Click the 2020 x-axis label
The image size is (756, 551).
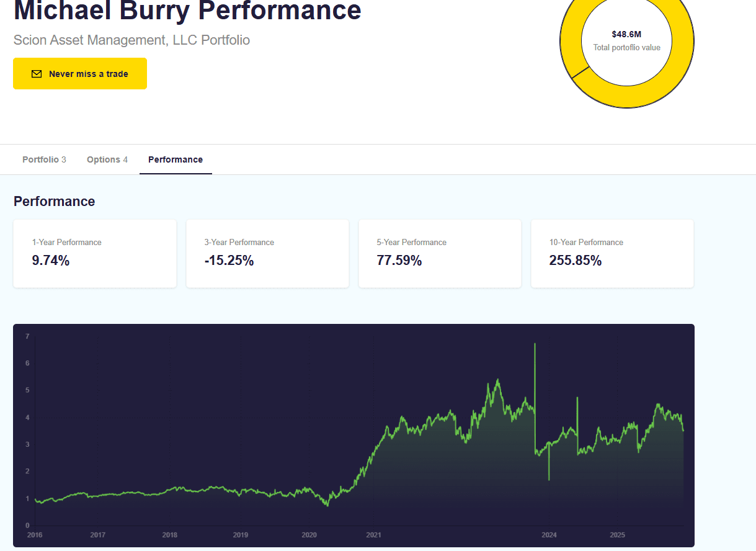(309, 535)
